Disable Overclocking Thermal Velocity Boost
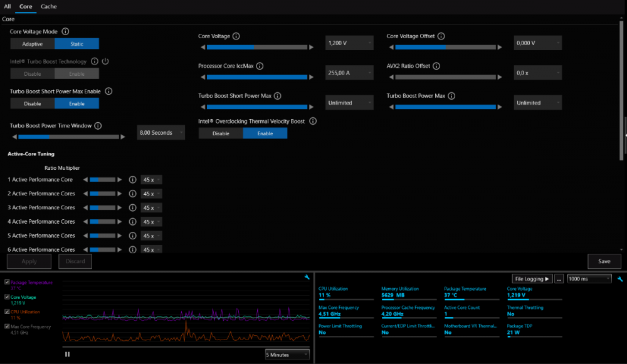The width and height of the screenshot is (627, 364). pos(221,133)
